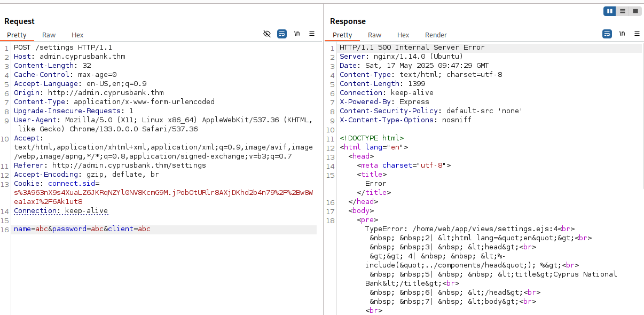Toggle word wrap icon in Request panel
The image size is (644, 315).
pos(282,34)
